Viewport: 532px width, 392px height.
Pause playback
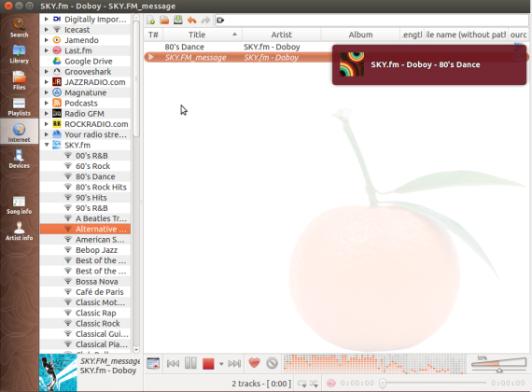point(190,363)
